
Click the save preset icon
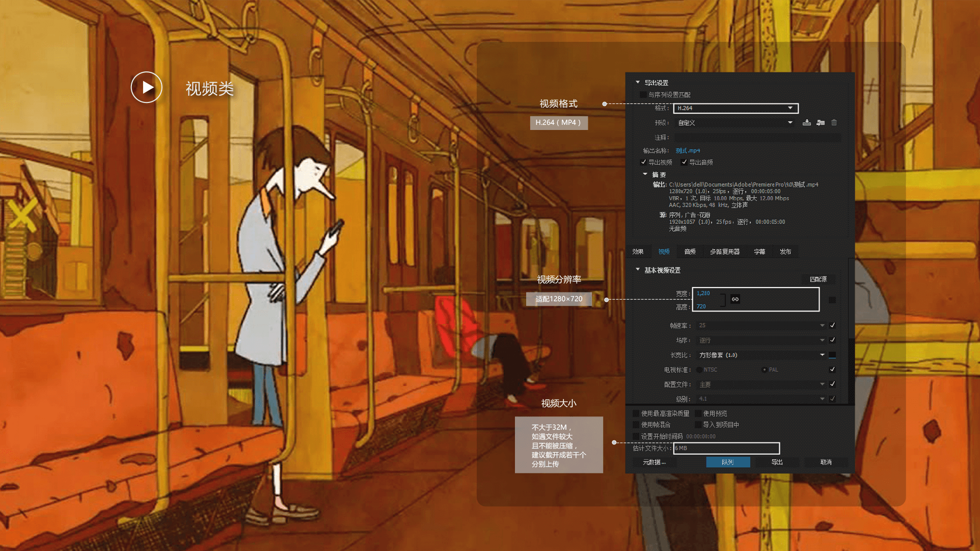tap(807, 122)
